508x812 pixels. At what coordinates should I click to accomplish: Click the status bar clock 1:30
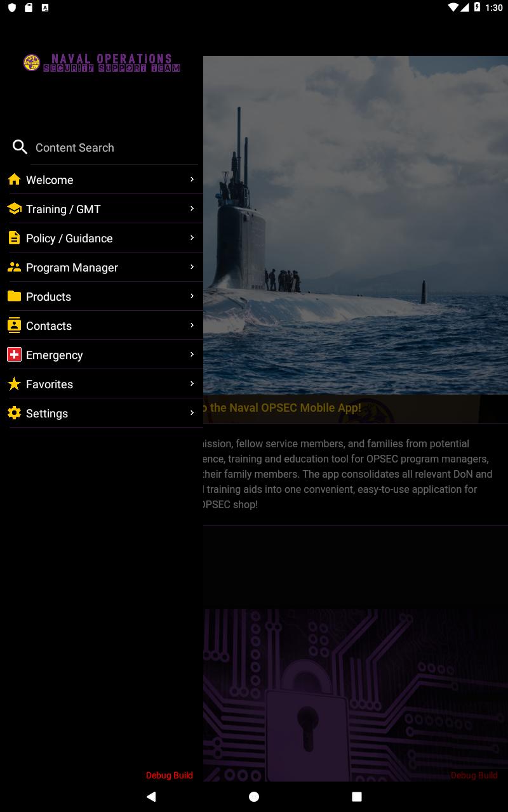(493, 8)
